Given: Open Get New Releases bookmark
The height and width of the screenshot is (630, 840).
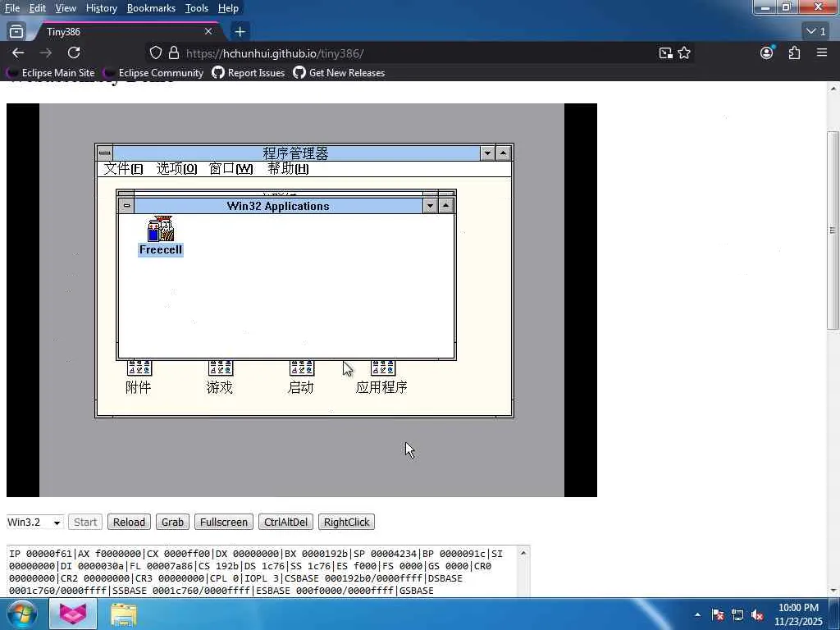Looking at the screenshot, I should coord(339,73).
